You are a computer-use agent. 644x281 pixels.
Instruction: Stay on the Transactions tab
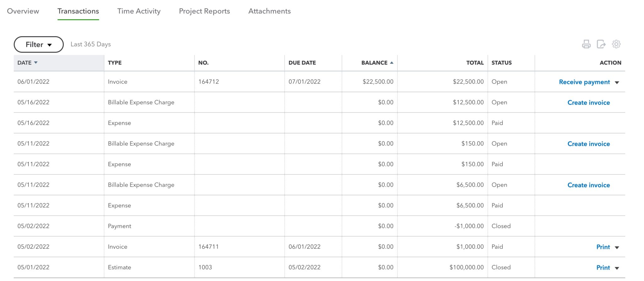tap(78, 11)
